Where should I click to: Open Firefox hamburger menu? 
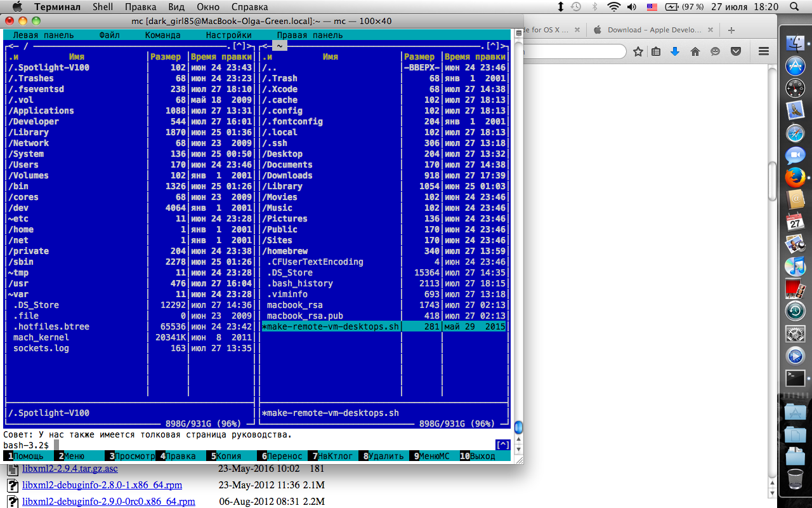(x=764, y=51)
